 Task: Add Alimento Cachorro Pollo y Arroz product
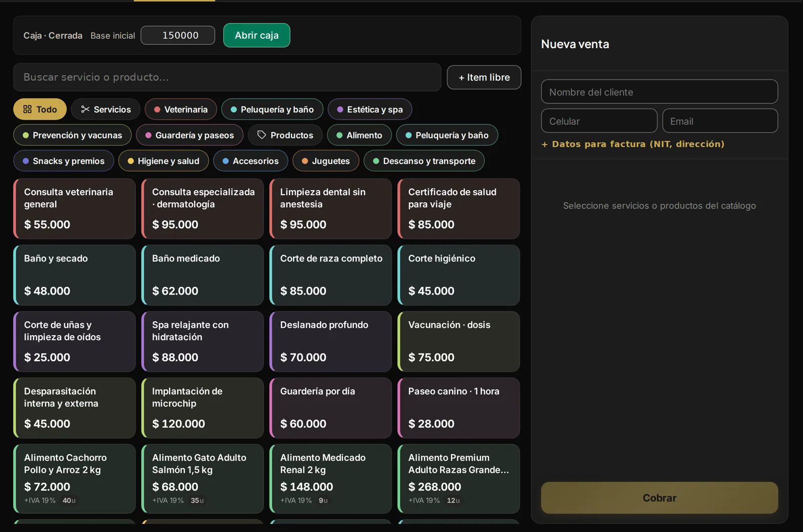click(74, 479)
